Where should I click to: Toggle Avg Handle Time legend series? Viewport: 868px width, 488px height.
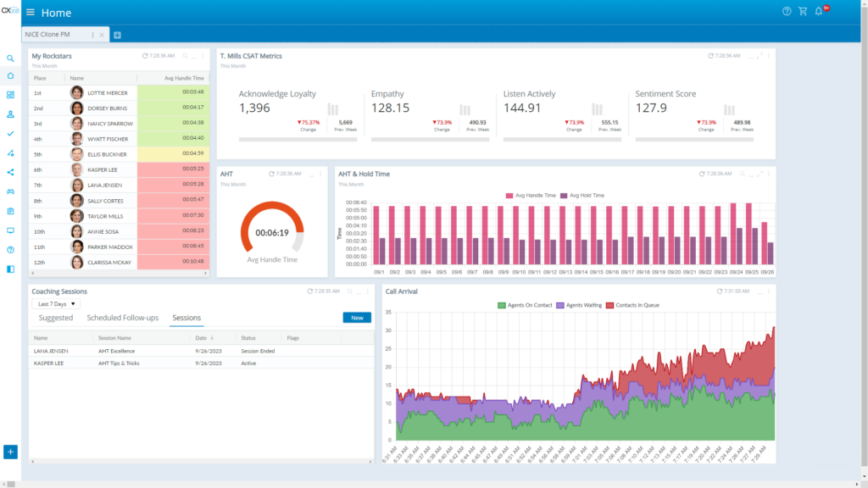(531, 195)
